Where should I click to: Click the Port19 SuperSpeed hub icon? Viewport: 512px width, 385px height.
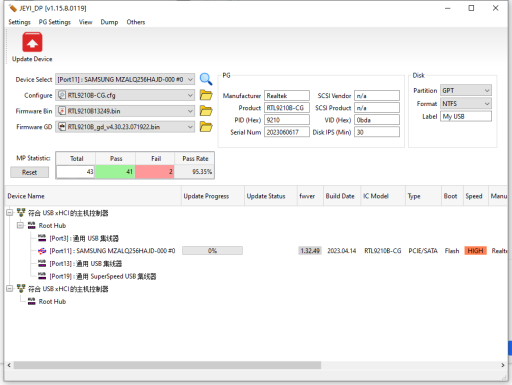[42, 276]
